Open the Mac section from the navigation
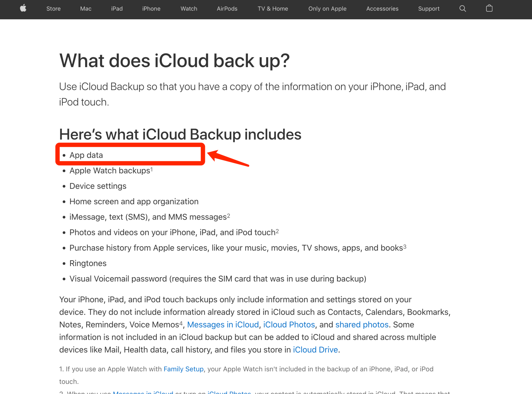The height and width of the screenshot is (394, 532). (x=86, y=9)
